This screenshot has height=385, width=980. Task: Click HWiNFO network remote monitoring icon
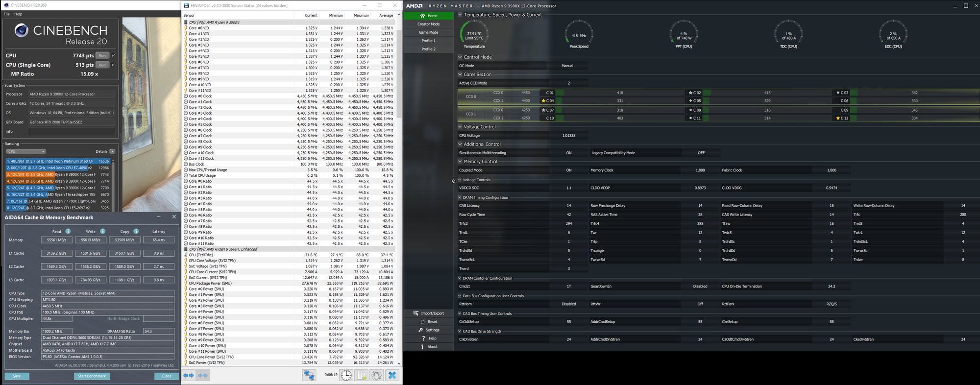coord(309,375)
